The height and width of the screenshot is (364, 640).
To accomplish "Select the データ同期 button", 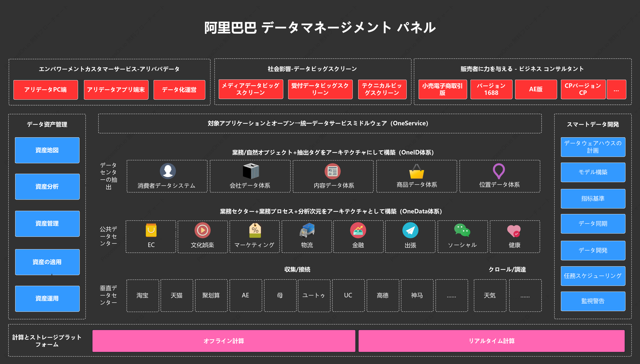I will (593, 224).
